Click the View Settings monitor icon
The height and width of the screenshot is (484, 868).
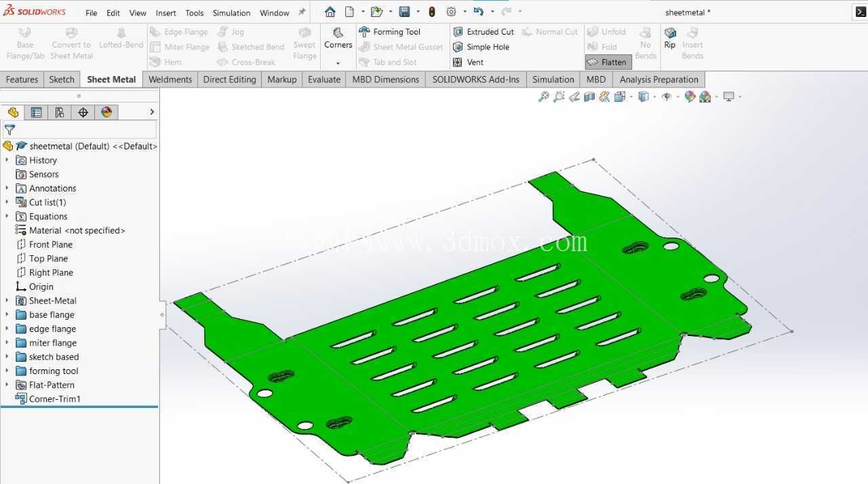point(729,97)
